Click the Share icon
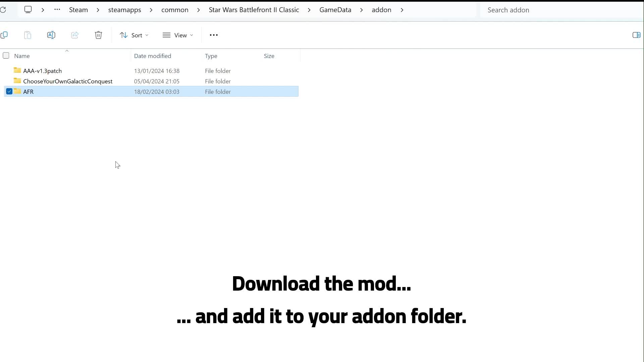The image size is (644, 362). [74, 35]
